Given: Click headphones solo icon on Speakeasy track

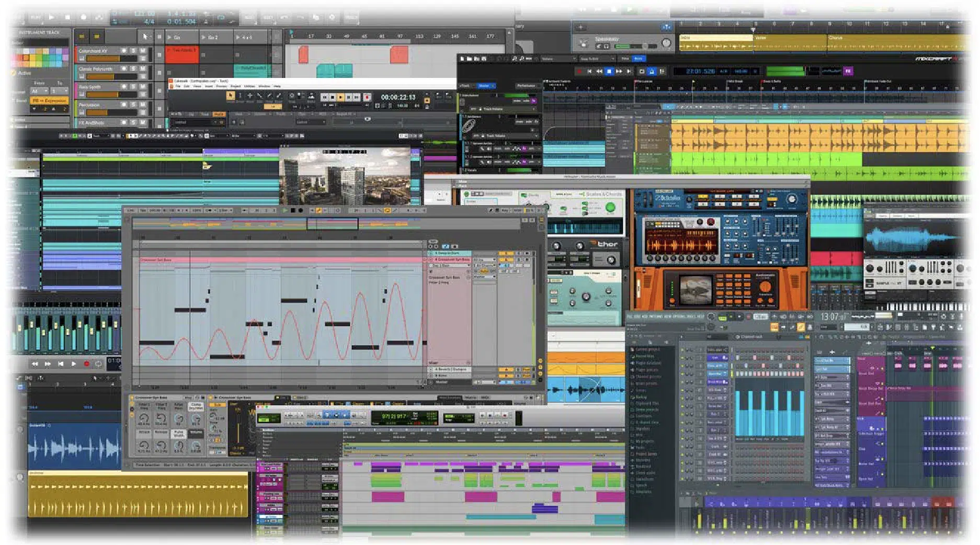Looking at the screenshot, I should pos(607,47).
